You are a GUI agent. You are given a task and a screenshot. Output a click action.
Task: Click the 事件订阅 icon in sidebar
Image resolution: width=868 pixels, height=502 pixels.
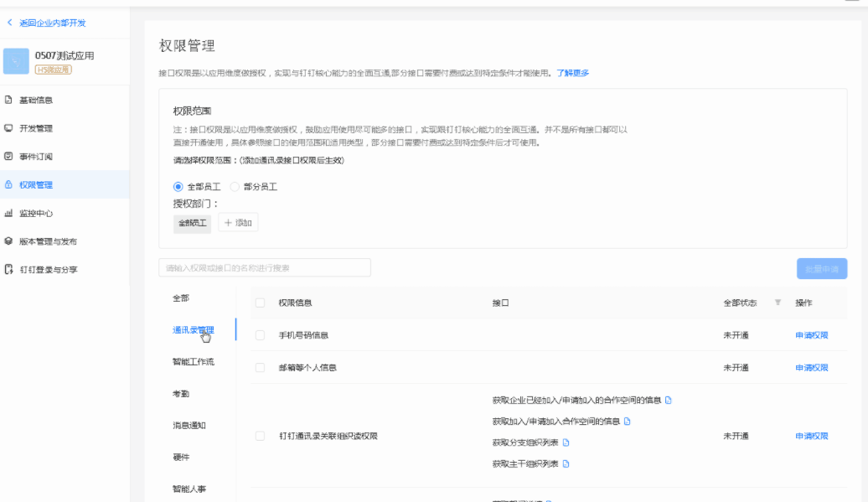[x=8, y=157]
